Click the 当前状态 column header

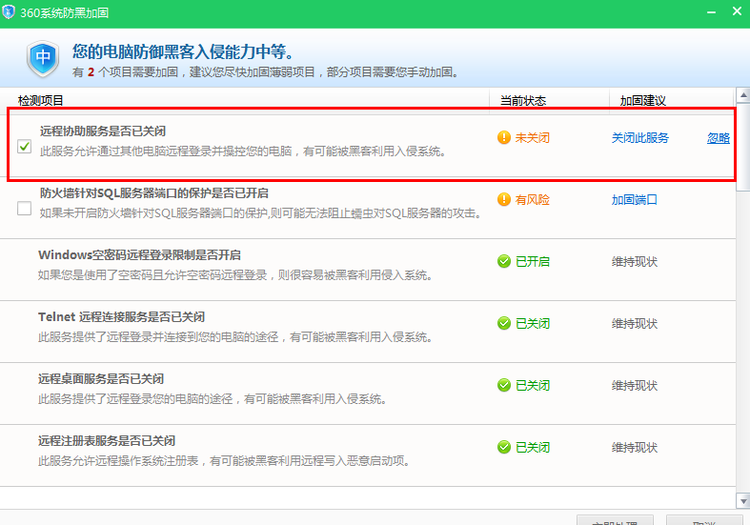pos(523,101)
